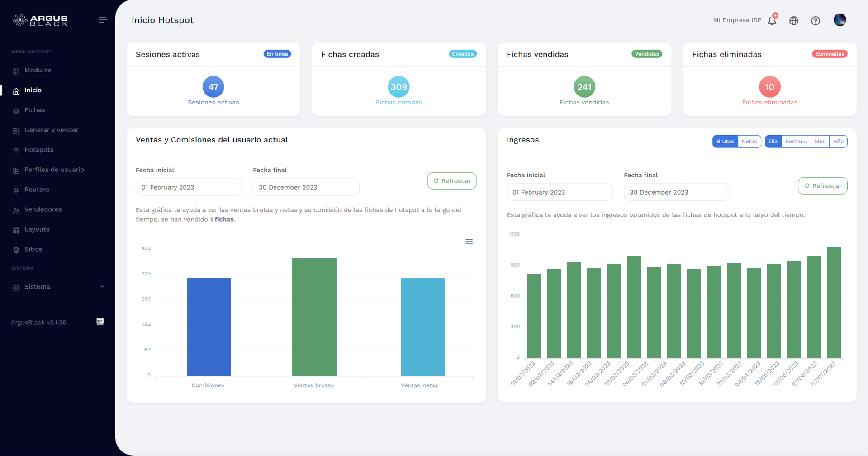This screenshot has height=456, width=868.
Task: Open the Vendedores section
Action: [x=43, y=209]
